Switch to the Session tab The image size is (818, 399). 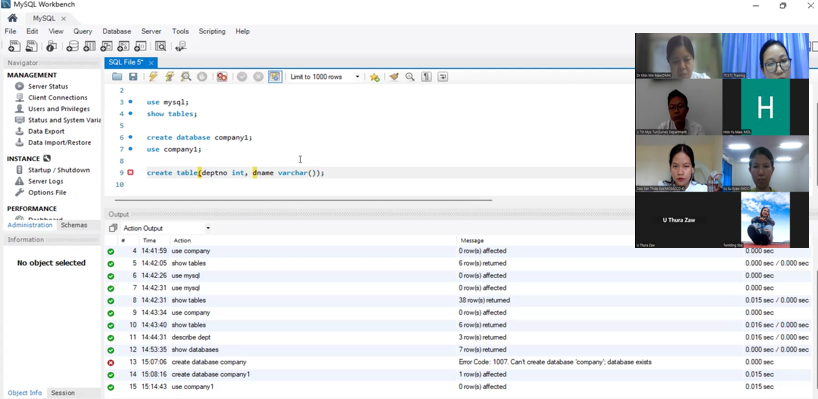[x=63, y=393]
